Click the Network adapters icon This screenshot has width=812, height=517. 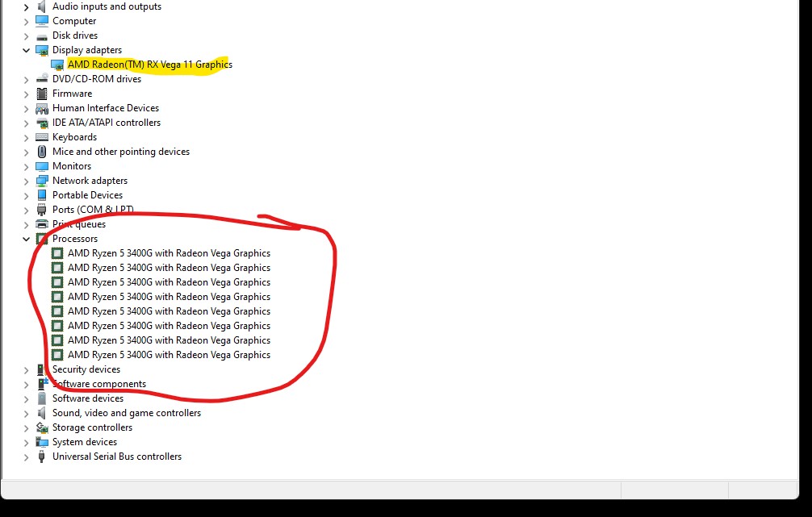(x=42, y=181)
